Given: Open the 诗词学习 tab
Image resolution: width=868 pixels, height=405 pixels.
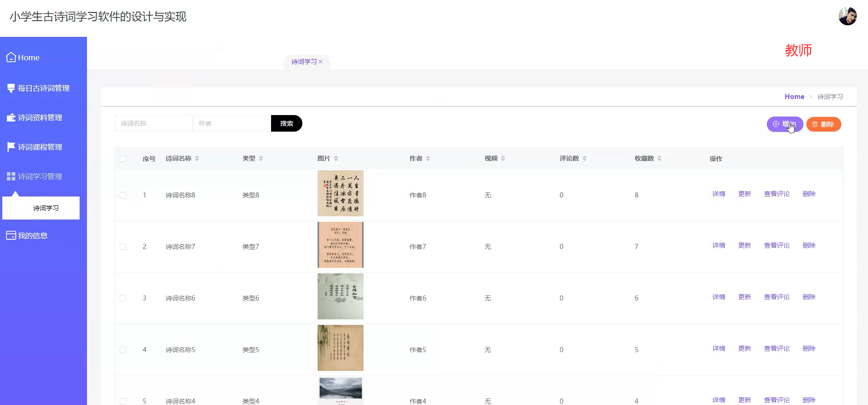Looking at the screenshot, I should (304, 62).
